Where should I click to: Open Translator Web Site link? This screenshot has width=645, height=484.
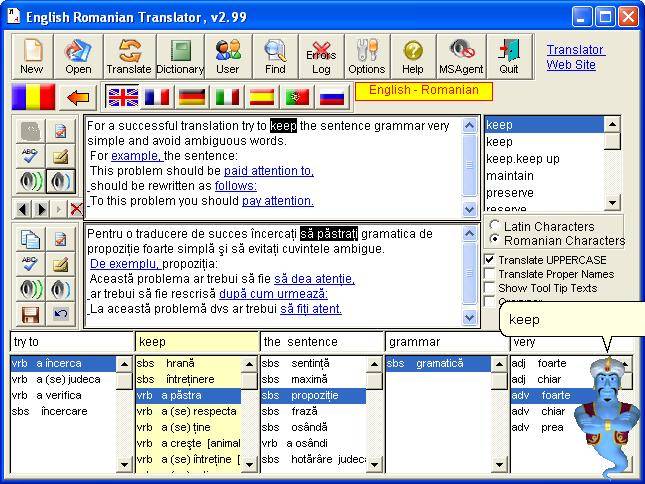(x=575, y=57)
